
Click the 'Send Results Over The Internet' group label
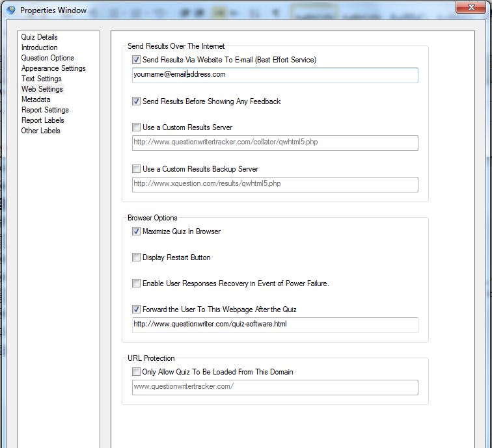(x=176, y=46)
